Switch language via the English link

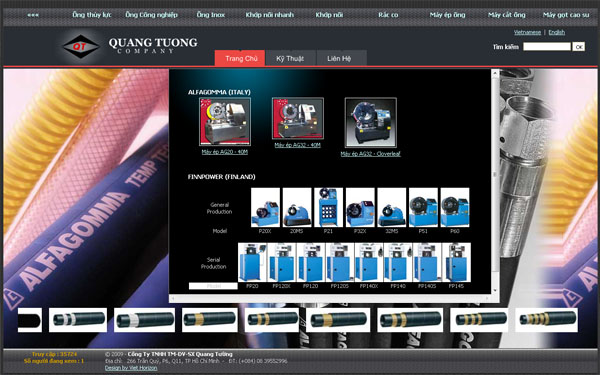pos(556,32)
